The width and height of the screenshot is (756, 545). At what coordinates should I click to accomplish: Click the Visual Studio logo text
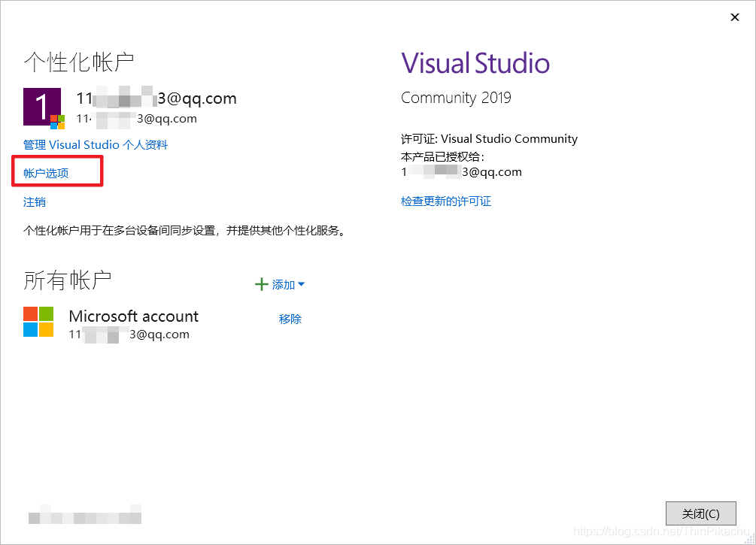pyautogui.click(x=475, y=63)
